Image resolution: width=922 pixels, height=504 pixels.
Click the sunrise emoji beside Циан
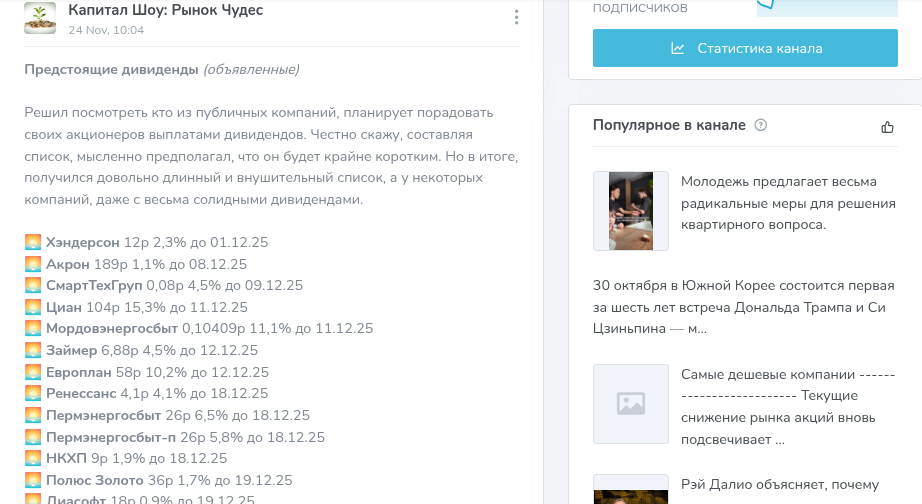point(33,307)
